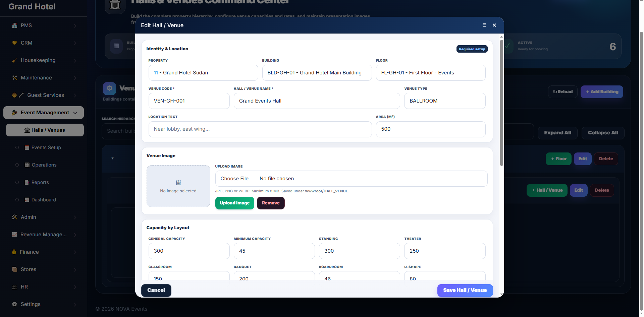The image size is (644, 317).
Task: Click the Event Management party icon
Action: click(14, 113)
